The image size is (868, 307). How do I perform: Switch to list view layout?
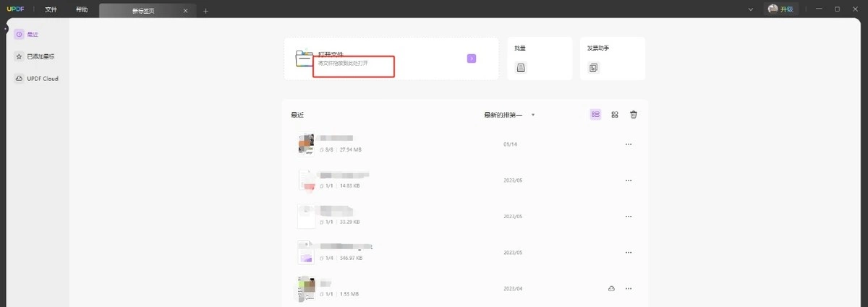pos(596,114)
